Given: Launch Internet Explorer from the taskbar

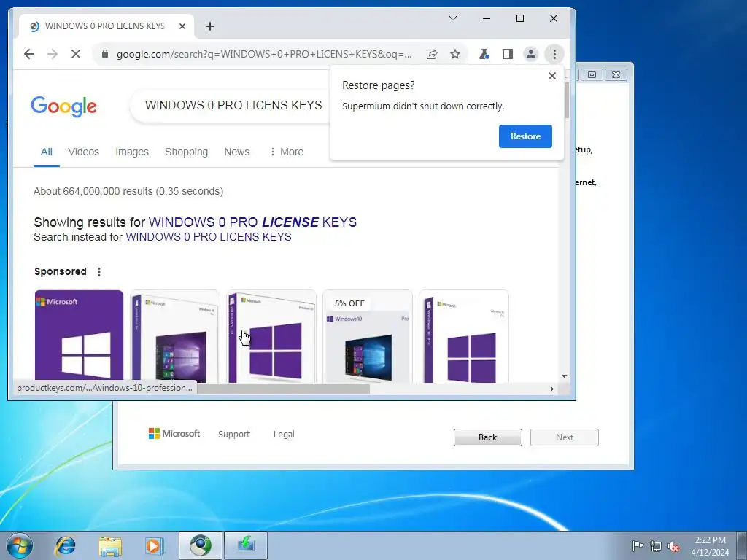Looking at the screenshot, I should pos(65,545).
